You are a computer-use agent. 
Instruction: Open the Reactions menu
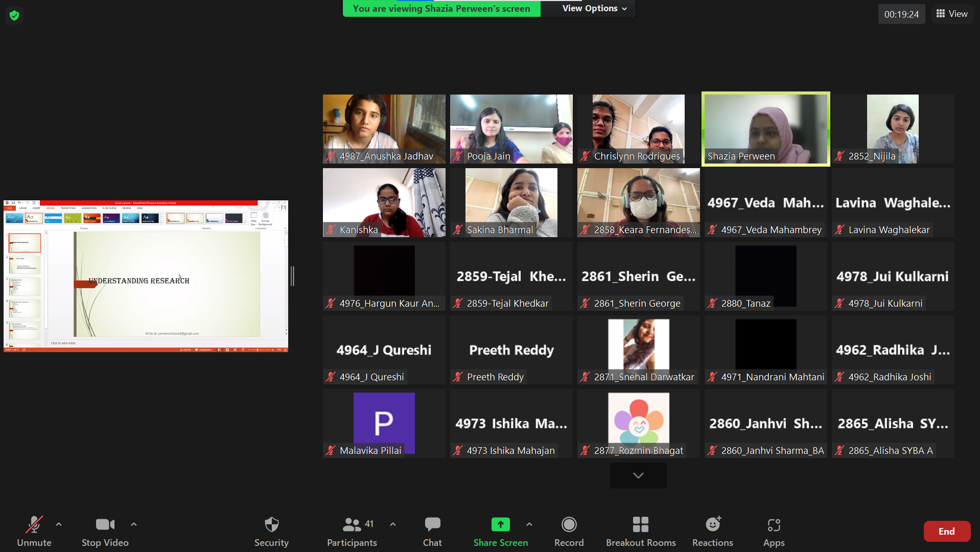pos(712,531)
